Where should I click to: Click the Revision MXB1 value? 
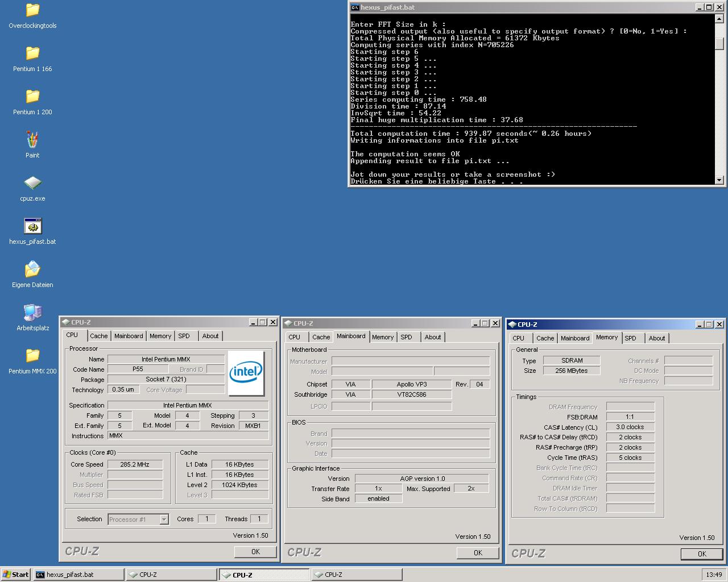(x=253, y=426)
